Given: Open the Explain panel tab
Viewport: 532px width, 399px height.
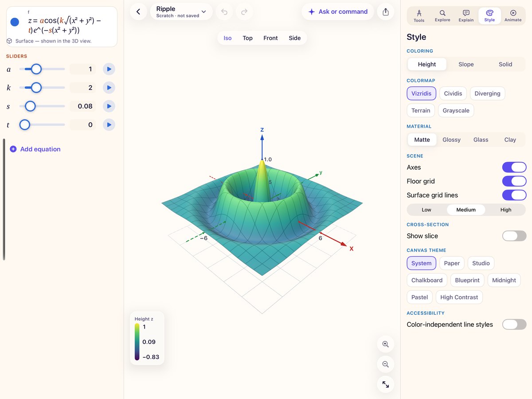Looking at the screenshot, I should [466, 16].
